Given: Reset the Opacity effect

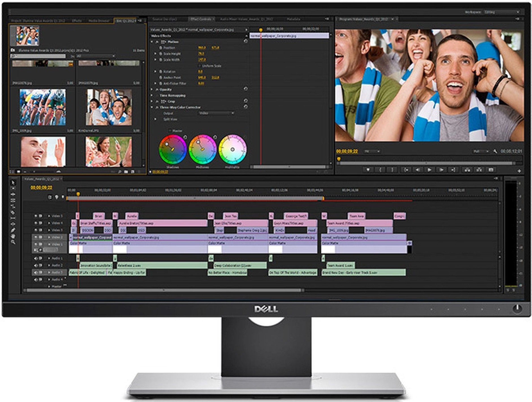Looking at the screenshot, I should pyautogui.click(x=245, y=89).
